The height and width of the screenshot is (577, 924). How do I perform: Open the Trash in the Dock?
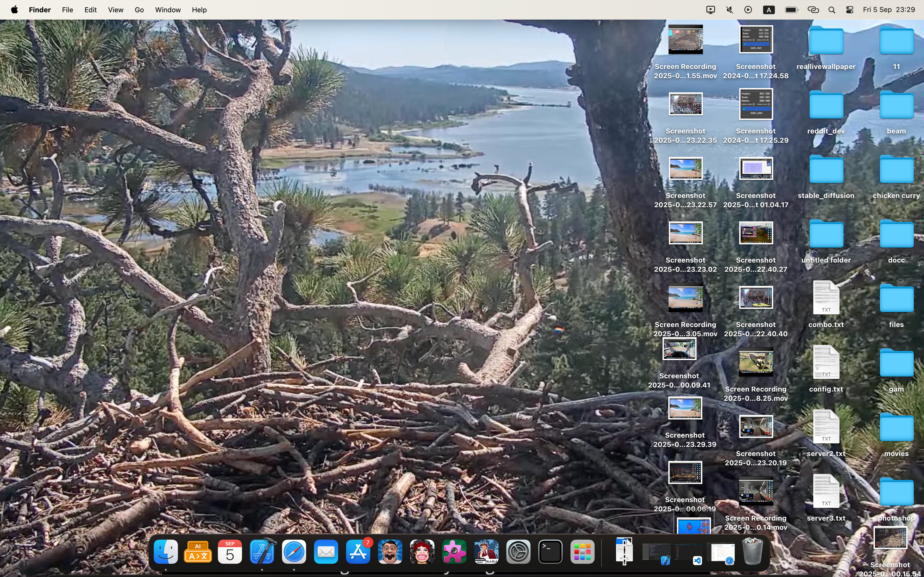(752, 552)
